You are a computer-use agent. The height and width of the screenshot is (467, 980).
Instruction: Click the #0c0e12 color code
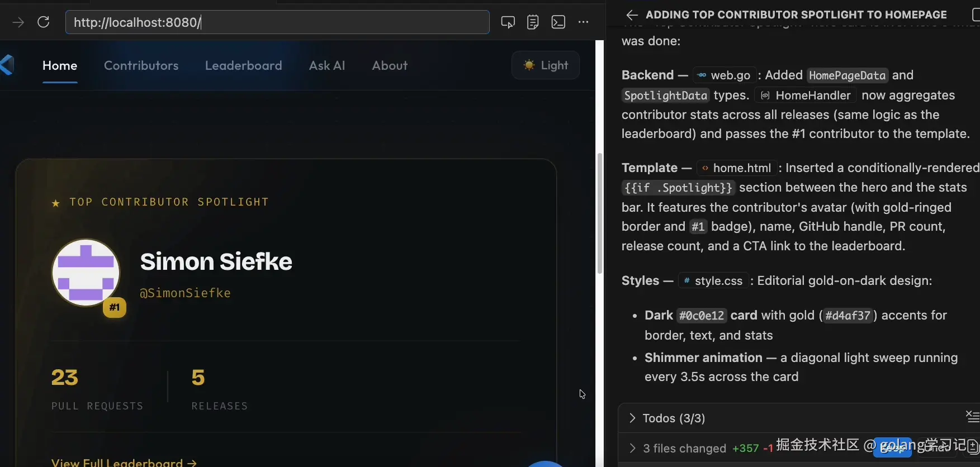coord(702,316)
